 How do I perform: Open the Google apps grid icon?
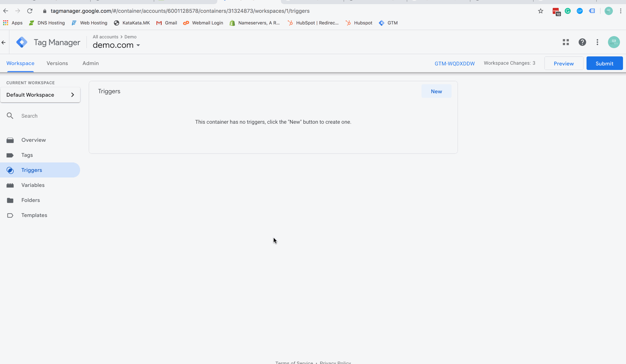[x=565, y=42]
